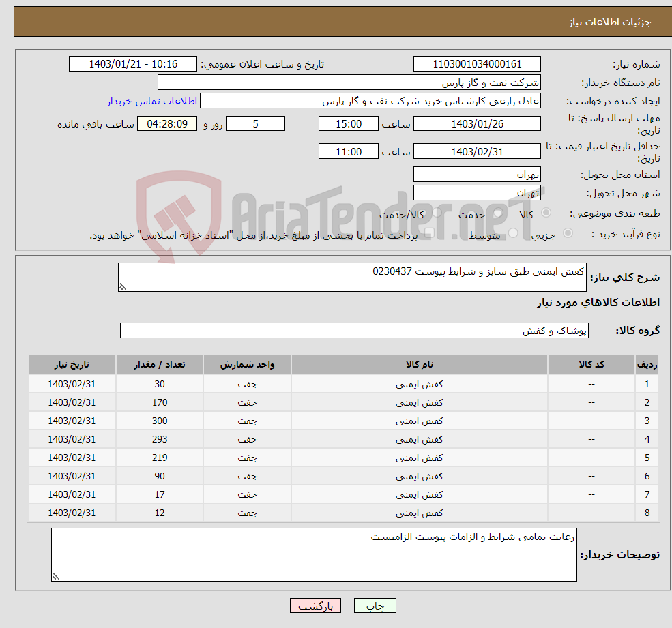Screen dimensions: 672x628
Task: Click the resize handle of description textarea
Action: point(123,287)
